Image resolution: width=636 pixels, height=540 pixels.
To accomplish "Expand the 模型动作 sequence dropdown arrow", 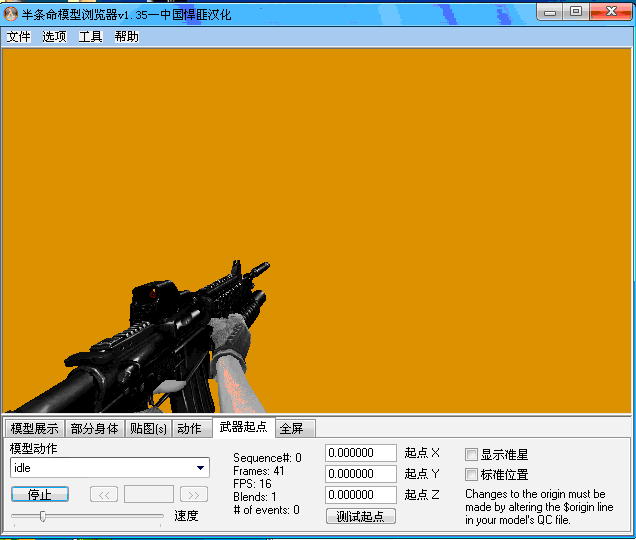I will (201, 467).
